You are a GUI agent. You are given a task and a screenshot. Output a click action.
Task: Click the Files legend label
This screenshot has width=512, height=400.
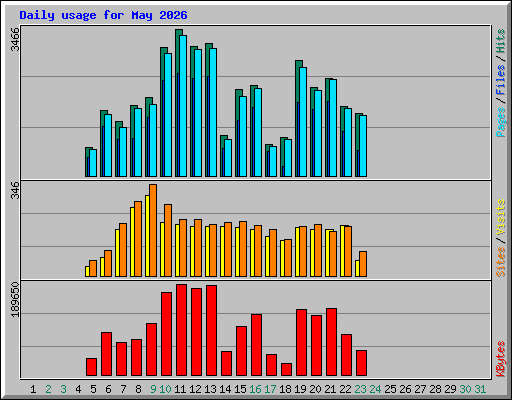pyautogui.click(x=501, y=79)
